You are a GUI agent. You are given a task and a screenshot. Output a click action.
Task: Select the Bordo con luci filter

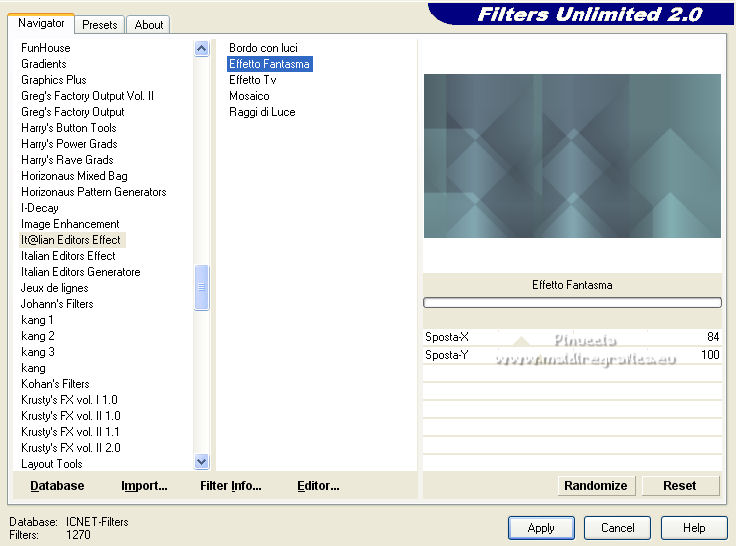point(263,48)
